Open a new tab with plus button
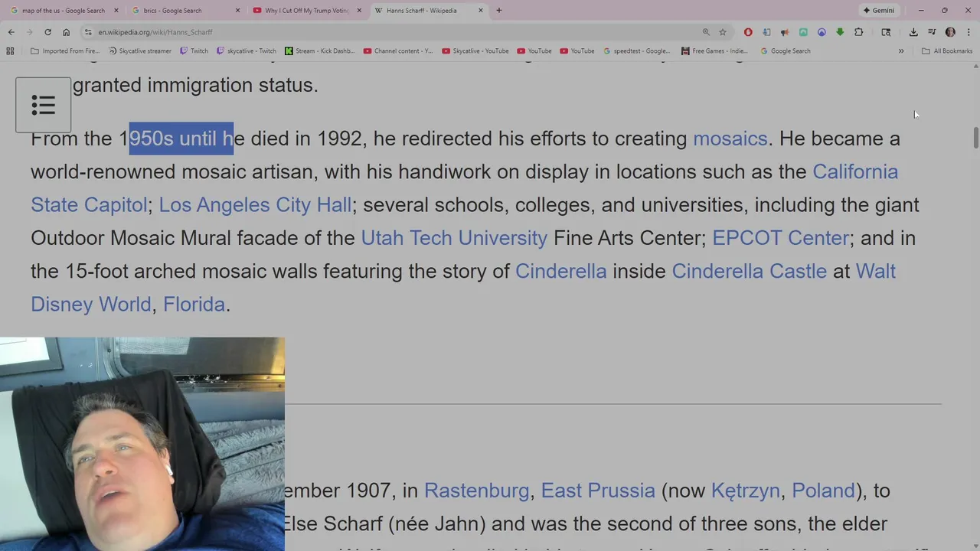 (499, 11)
